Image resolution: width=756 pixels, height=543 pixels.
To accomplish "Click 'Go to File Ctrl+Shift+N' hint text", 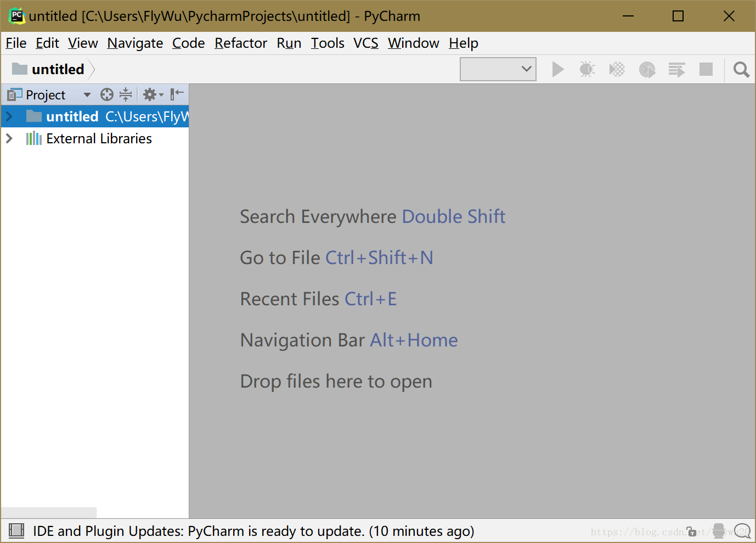I will tap(336, 258).
